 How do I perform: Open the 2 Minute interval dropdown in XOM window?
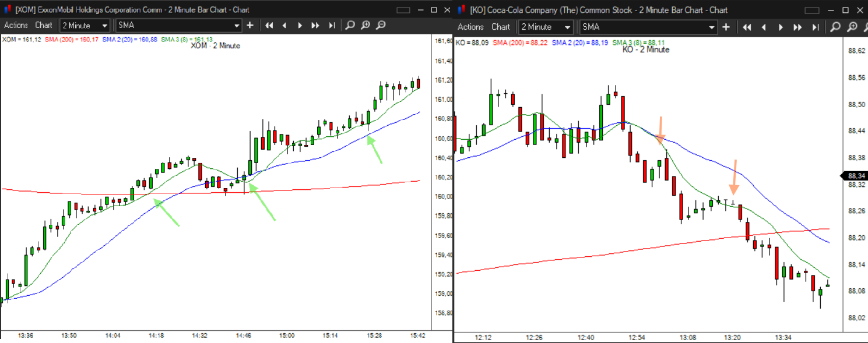tap(85, 26)
